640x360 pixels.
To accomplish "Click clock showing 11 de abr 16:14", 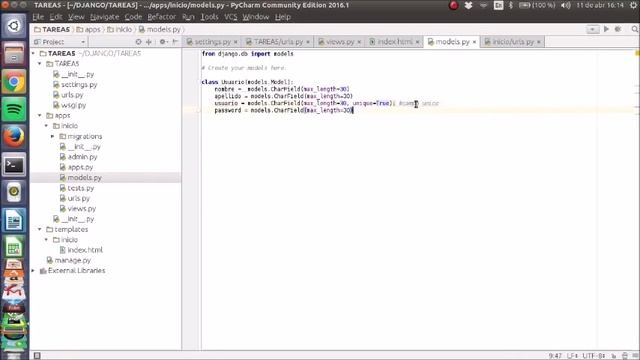I will pos(600,5).
